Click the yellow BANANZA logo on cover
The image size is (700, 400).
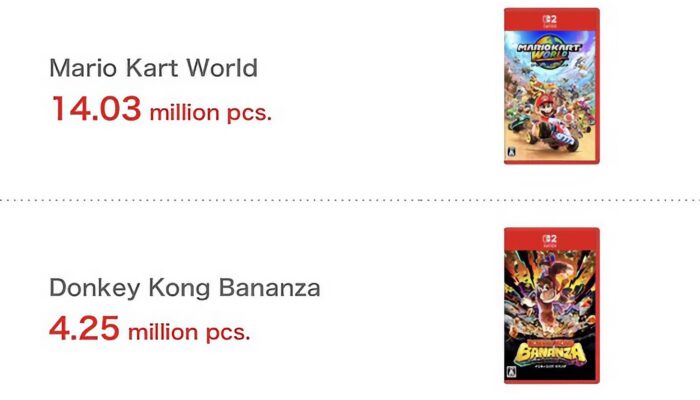pos(551,350)
